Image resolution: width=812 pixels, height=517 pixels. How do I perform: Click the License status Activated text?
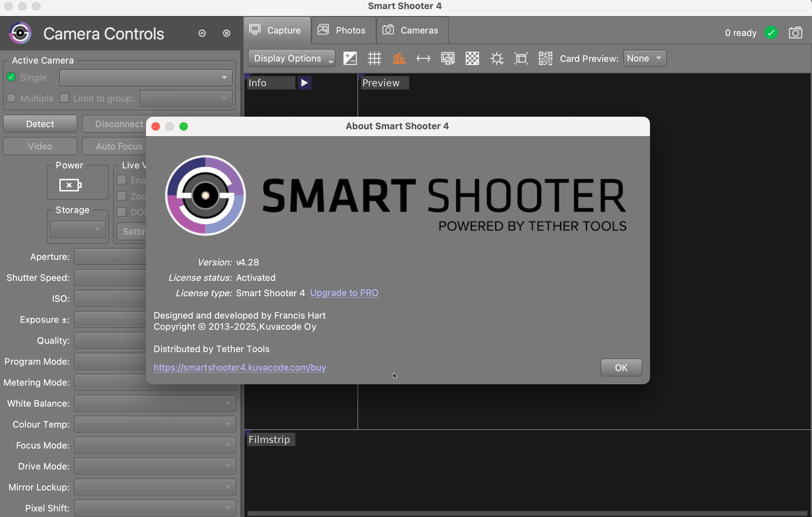point(256,278)
